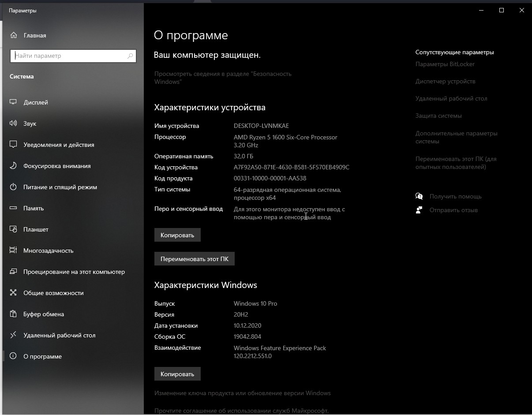Open Windows Security details link
This screenshot has width=532, height=415.
[x=223, y=78]
